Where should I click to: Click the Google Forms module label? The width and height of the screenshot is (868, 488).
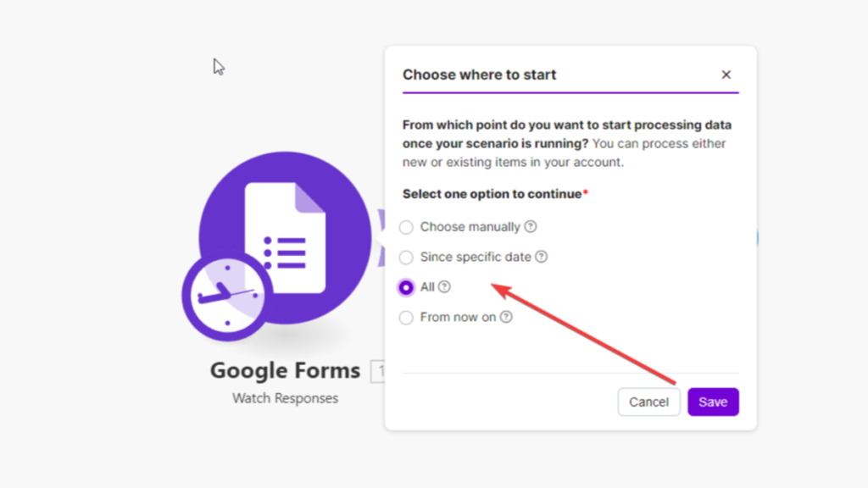tap(285, 370)
